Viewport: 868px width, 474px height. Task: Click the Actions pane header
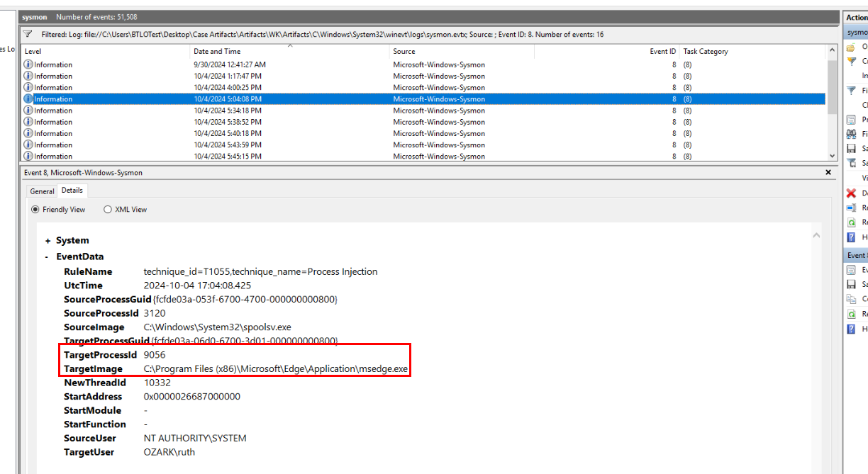click(x=856, y=17)
